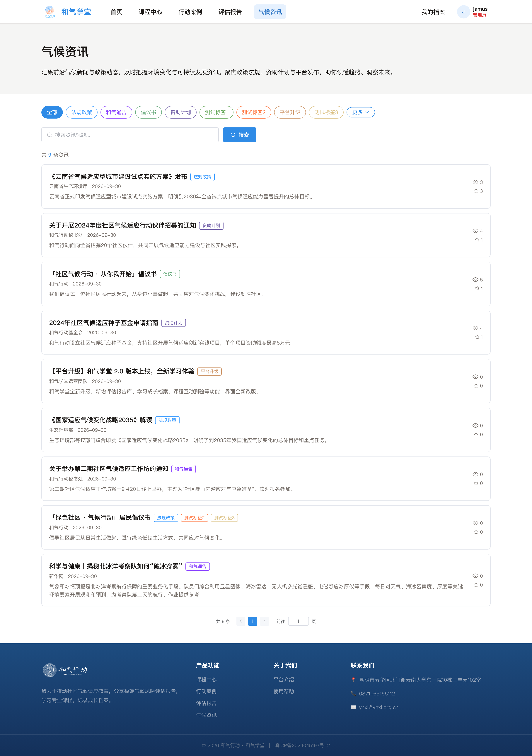The image size is (532, 756).
Task: Click the 前往 page number input
Action: point(298,621)
